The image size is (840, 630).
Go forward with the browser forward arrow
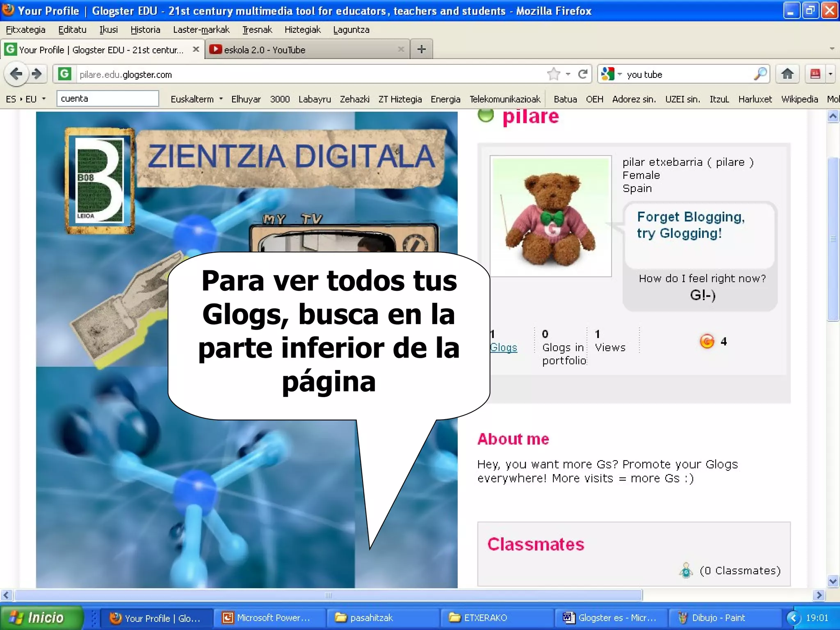37,74
